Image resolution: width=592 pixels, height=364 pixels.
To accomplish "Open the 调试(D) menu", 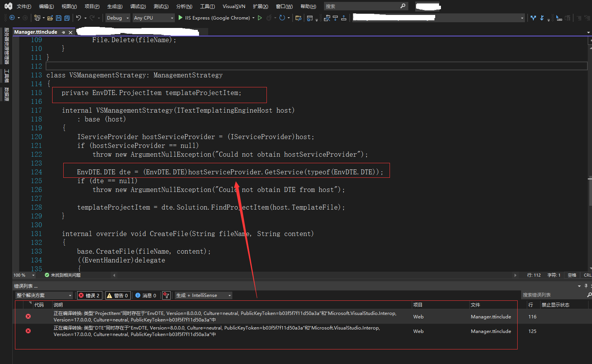I will tap(138, 6).
